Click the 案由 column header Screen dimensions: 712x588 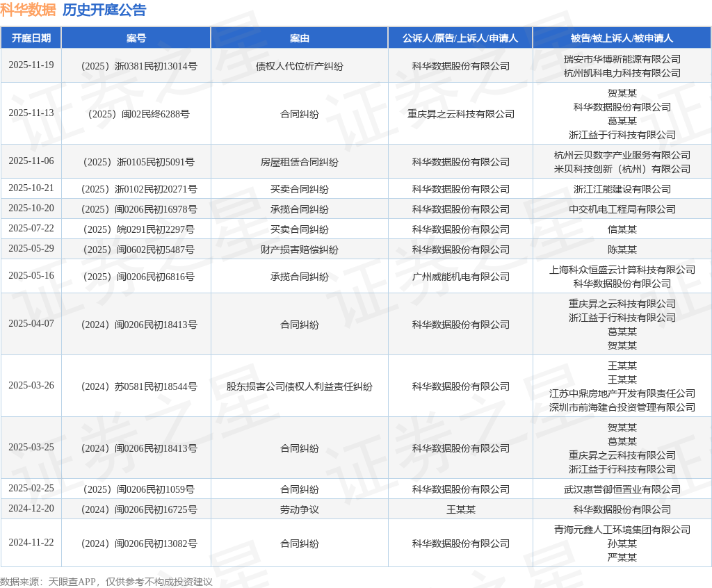tap(299, 38)
